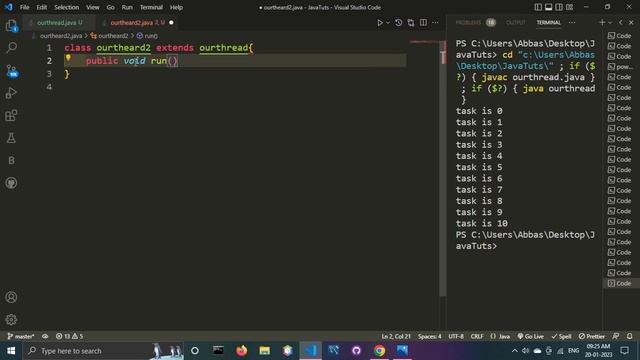Select the TERMINAL panel tab
The width and height of the screenshot is (640, 360).
coord(549,23)
